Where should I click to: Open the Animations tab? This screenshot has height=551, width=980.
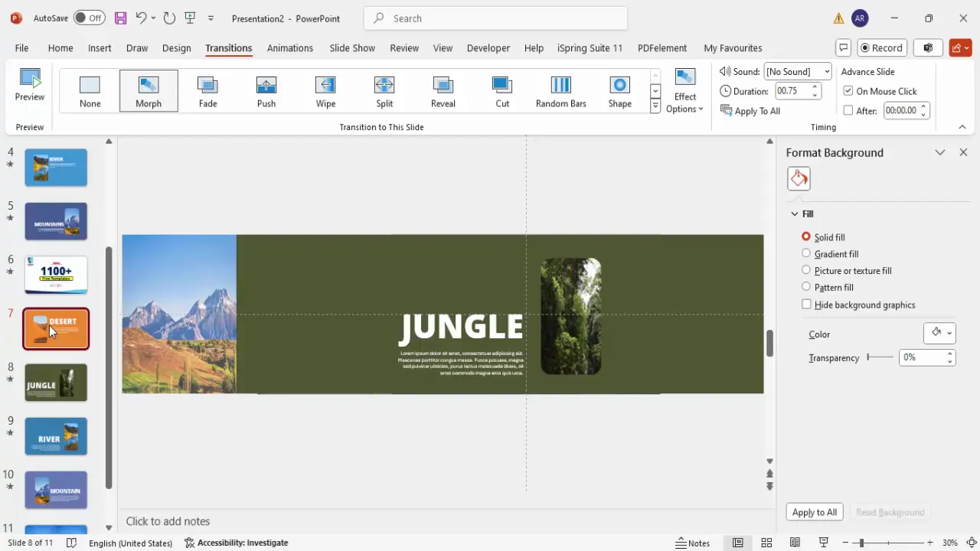tap(289, 47)
